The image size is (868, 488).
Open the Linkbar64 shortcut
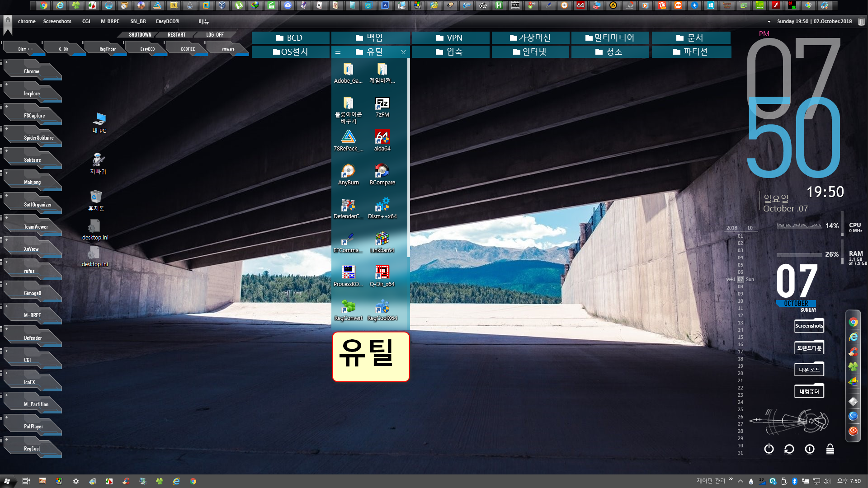[x=382, y=243]
